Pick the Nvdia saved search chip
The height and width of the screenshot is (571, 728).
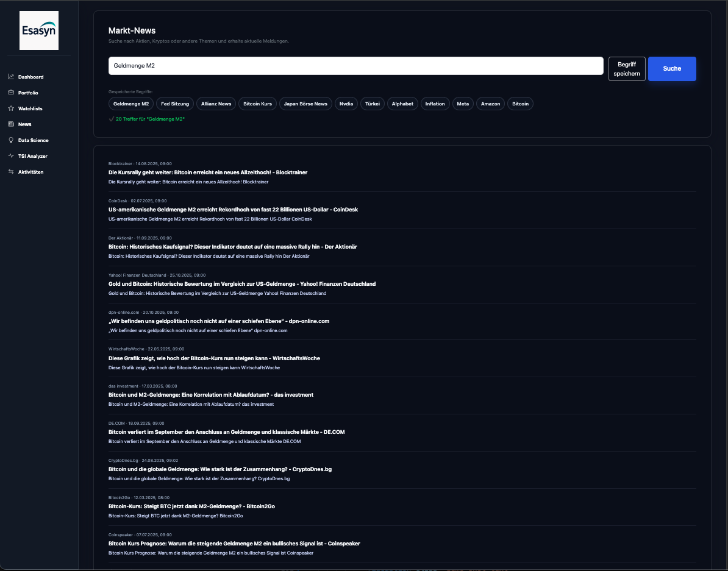346,104
